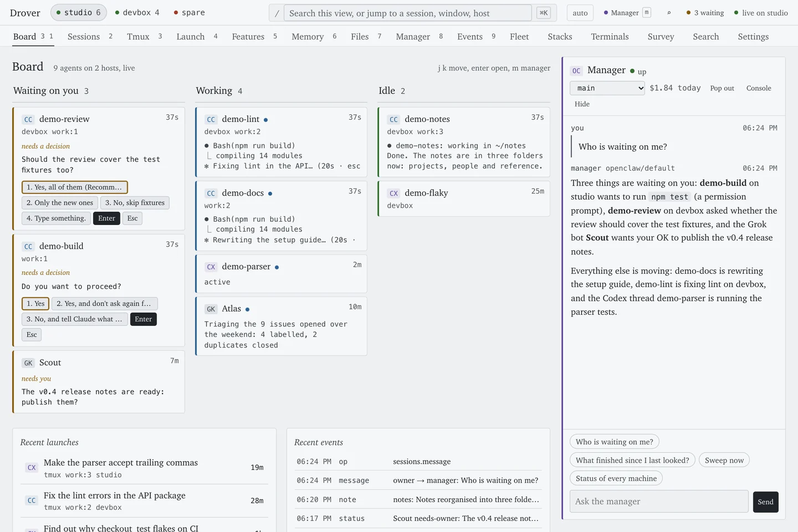Click the CC badge on demo-docs card
The height and width of the screenshot is (532, 798).
(x=211, y=193)
